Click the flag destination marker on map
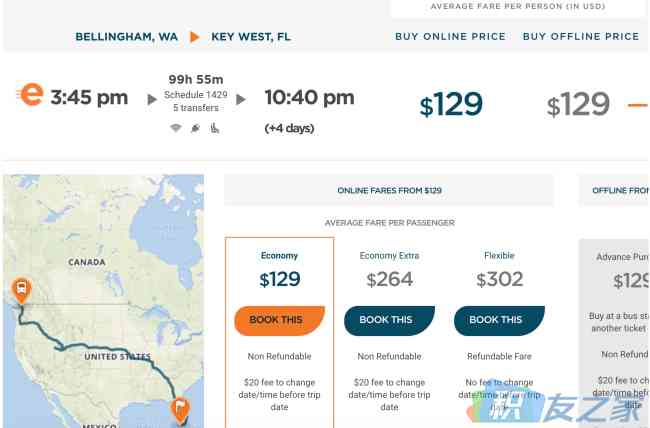The width and height of the screenshot is (650, 428). click(181, 411)
